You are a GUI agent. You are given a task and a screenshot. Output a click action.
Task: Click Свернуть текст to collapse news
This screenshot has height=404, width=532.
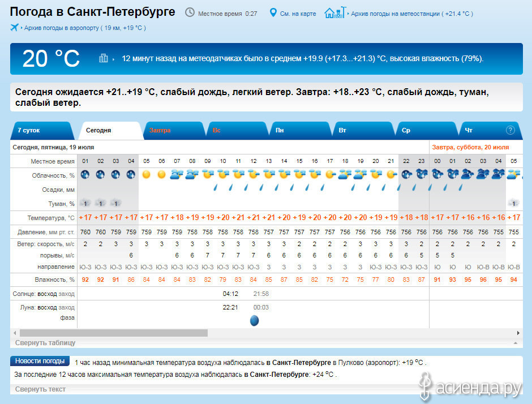(x=40, y=389)
